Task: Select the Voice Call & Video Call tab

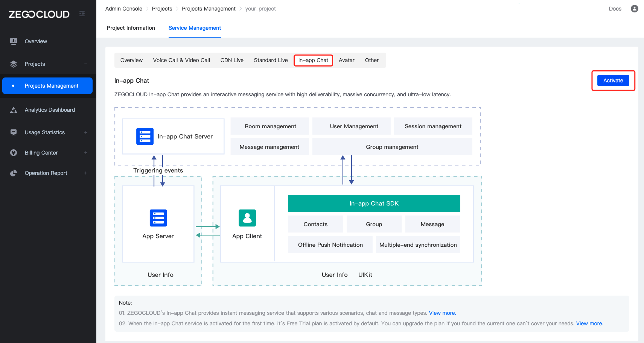Action: click(x=181, y=60)
